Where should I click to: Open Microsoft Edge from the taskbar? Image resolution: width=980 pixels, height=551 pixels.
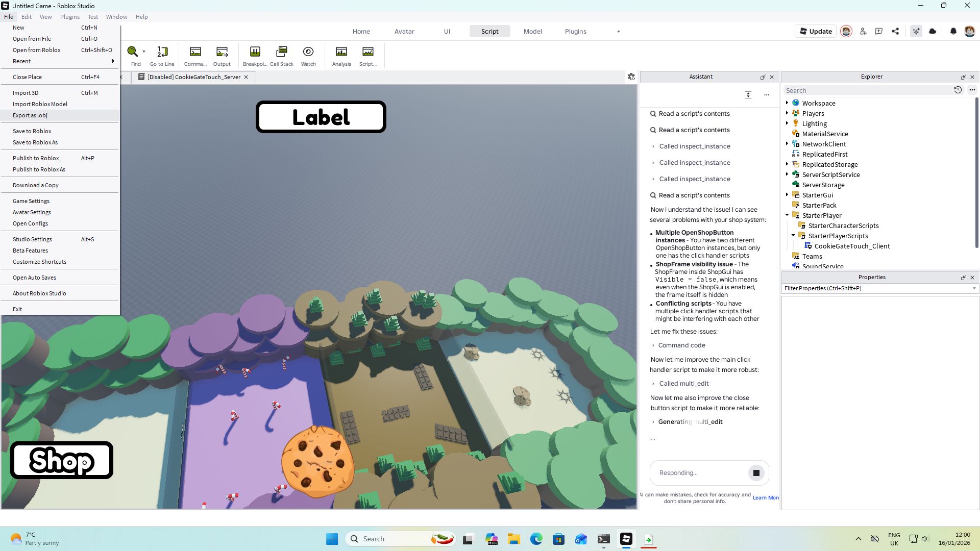point(535,539)
